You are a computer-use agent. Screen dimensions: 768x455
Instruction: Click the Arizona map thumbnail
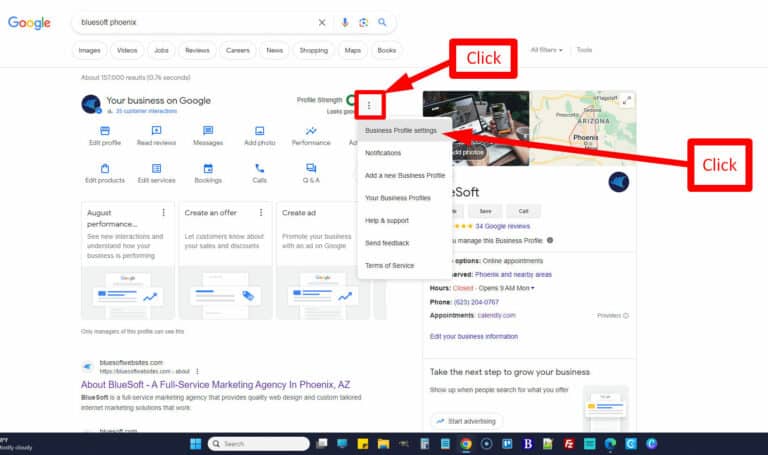(583, 128)
